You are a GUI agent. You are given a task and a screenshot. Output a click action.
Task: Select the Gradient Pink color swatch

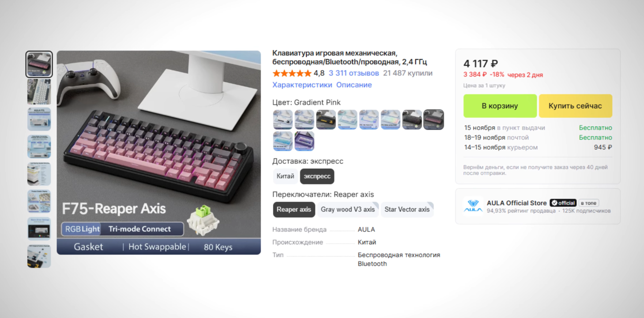click(x=434, y=120)
